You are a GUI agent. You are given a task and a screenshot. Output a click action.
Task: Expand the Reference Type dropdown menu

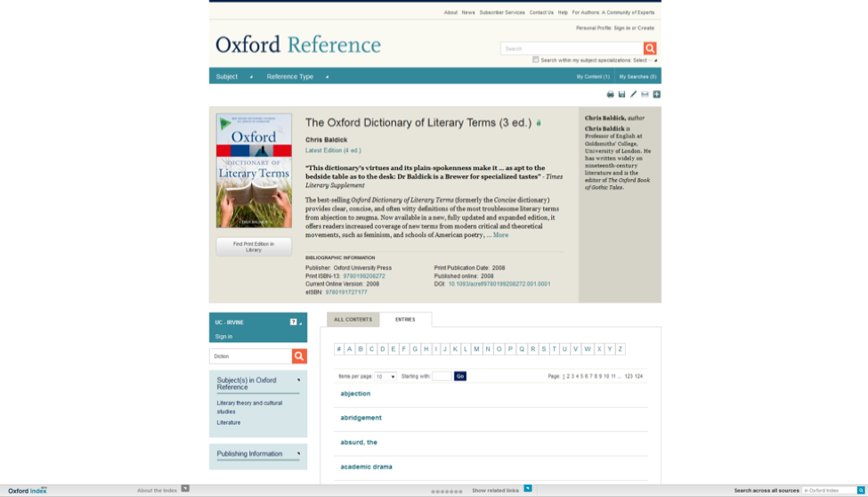tap(297, 77)
